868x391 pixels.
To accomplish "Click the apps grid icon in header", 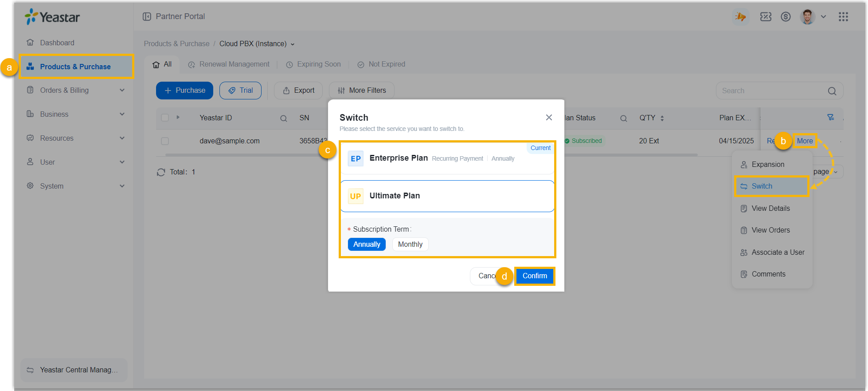I will pos(843,17).
